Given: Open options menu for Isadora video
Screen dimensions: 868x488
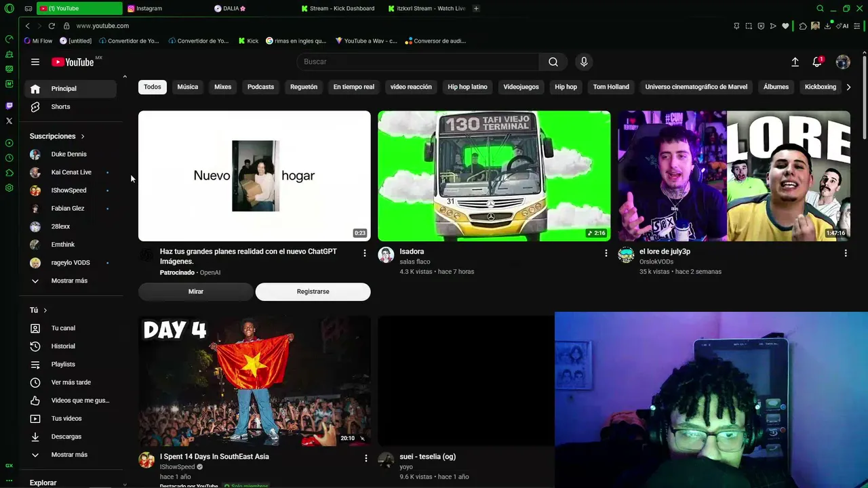Looking at the screenshot, I should point(606,253).
